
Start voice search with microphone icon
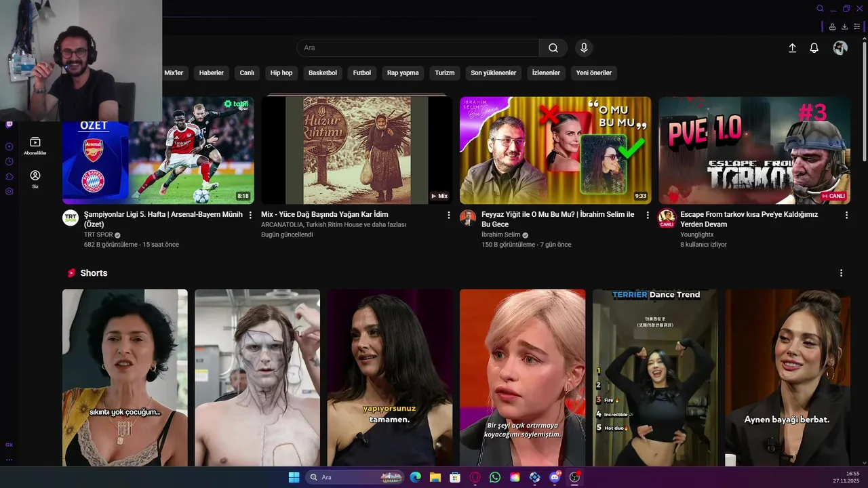pos(584,47)
